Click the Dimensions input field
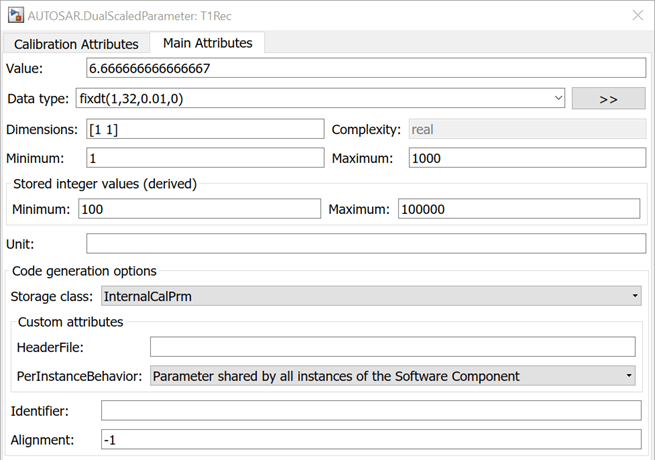This screenshot has width=655, height=460. [205, 129]
